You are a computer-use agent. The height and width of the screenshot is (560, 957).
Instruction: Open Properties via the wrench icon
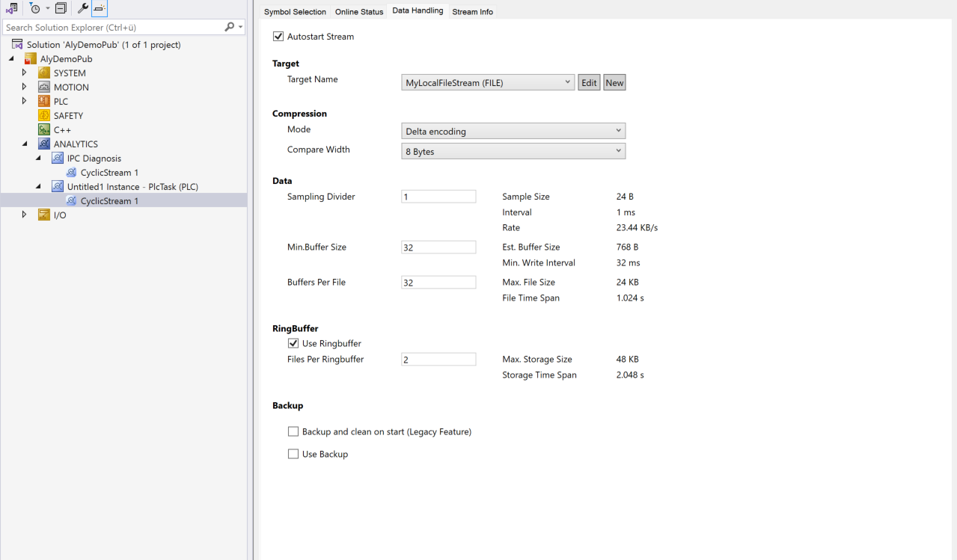(x=82, y=8)
